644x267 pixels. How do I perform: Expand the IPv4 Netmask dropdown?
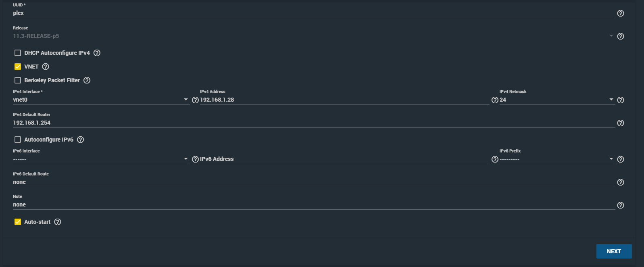[x=557, y=100]
